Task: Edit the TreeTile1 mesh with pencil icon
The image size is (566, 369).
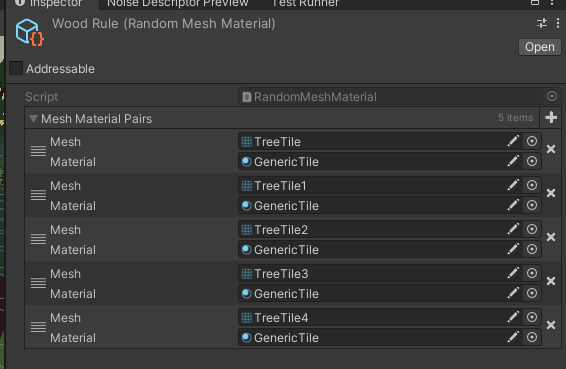Action: (513, 185)
